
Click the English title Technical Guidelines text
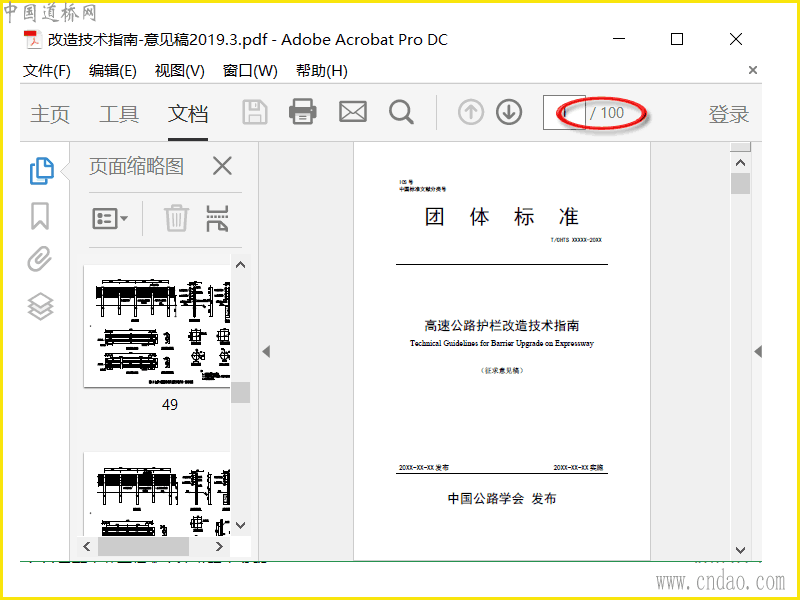[x=502, y=343]
